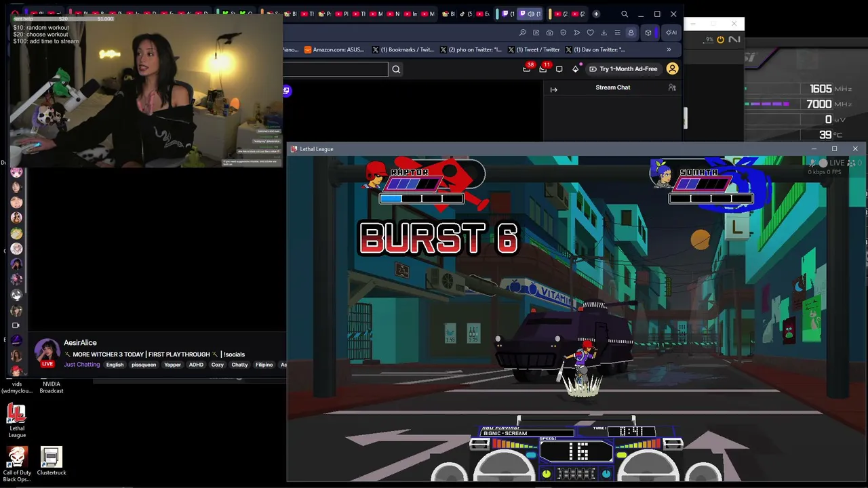Image resolution: width=868 pixels, height=488 pixels.
Task: Collapse the Stream Chat panel arrow
Action: 553,89
